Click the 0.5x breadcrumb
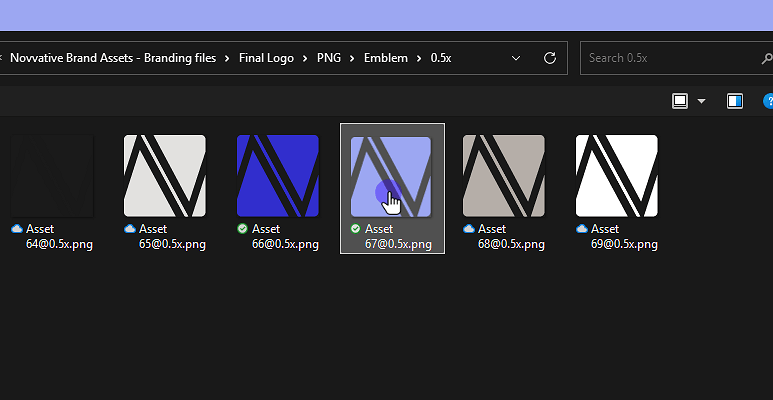The height and width of the screenshot is (400, 773). (x=441, y=58)
